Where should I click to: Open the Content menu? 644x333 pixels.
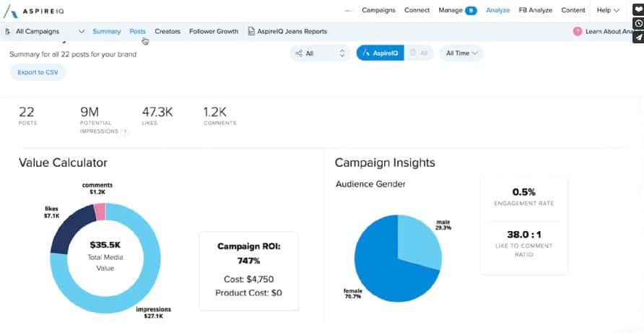pyautogui.click(x=573, y=10)
